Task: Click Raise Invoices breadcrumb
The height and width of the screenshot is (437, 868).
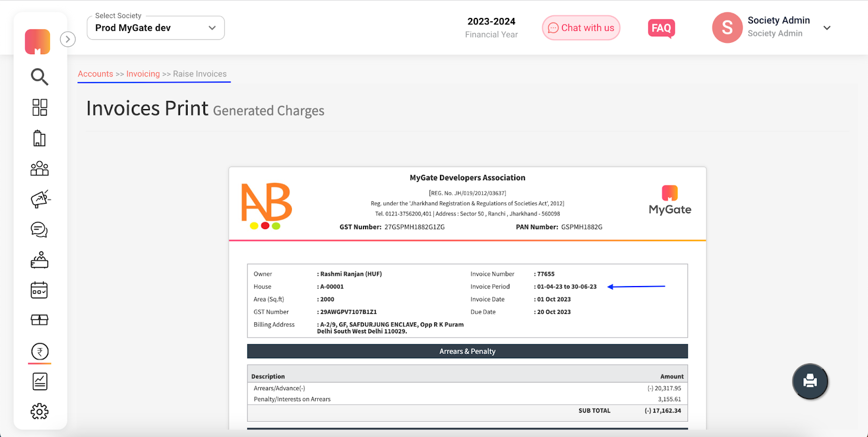Action: 200,74
